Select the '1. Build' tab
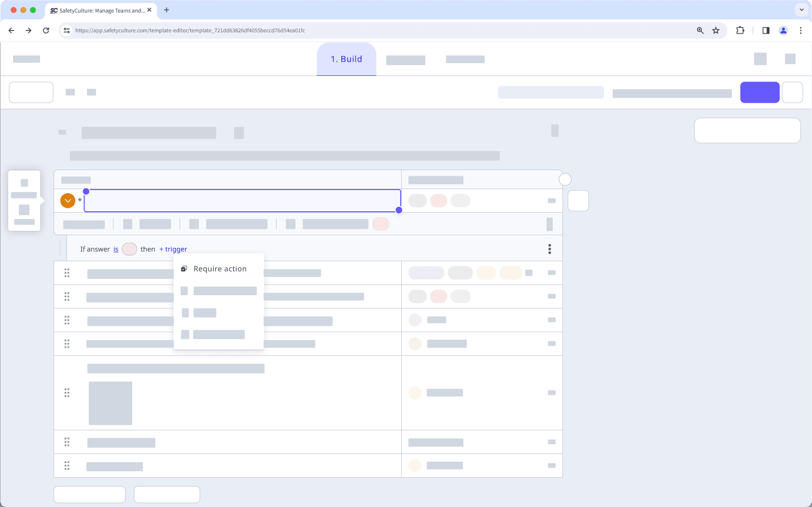Image resolution: width=812 pixels, height=507 pixels. [346, 59]
